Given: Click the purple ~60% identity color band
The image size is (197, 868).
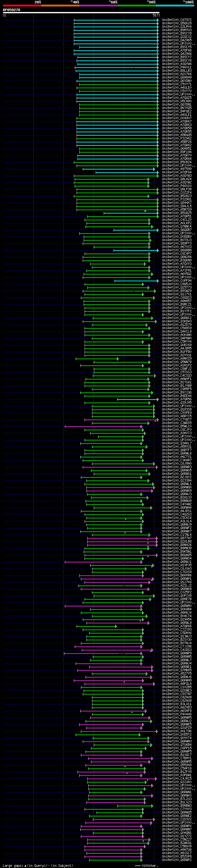Looking at the screenshot, I should 99,6.
